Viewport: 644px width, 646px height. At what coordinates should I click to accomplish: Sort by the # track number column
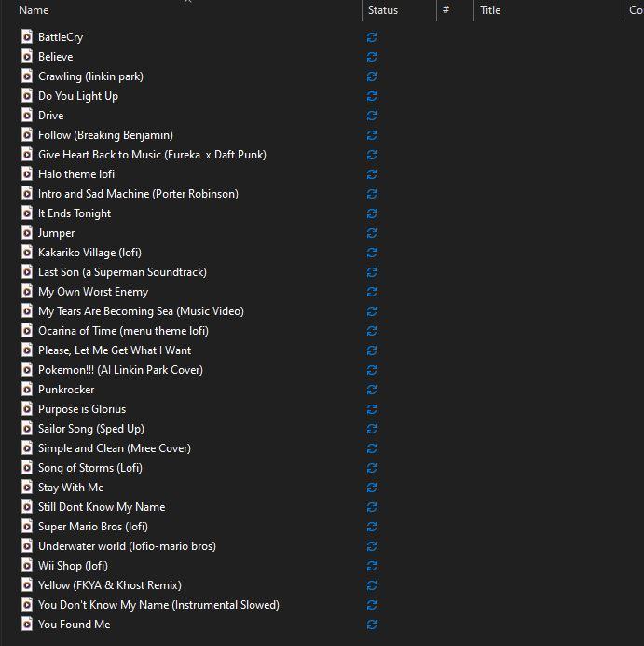pos(445,9)
